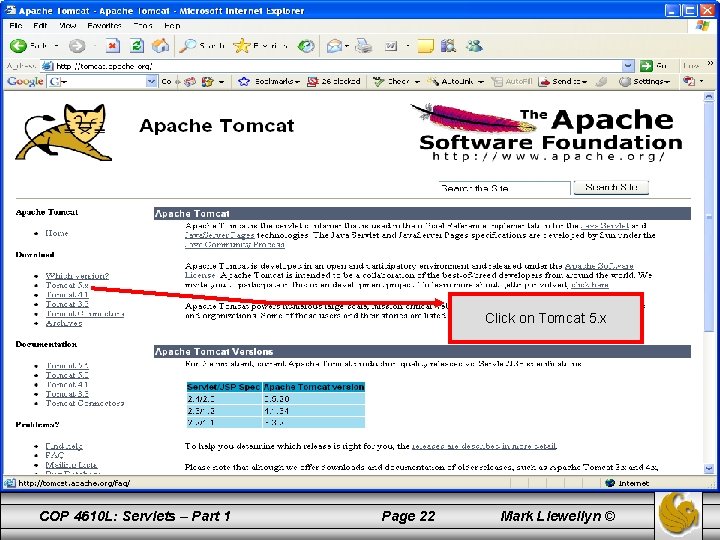Click the green Back arrow button
The width and height of the screenshot is (720, 540).
point(18,45)
